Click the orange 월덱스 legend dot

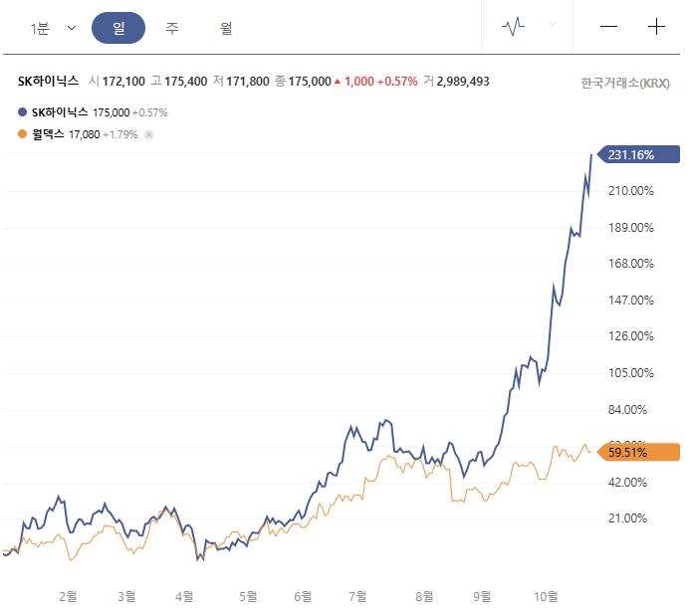point(23,134)
